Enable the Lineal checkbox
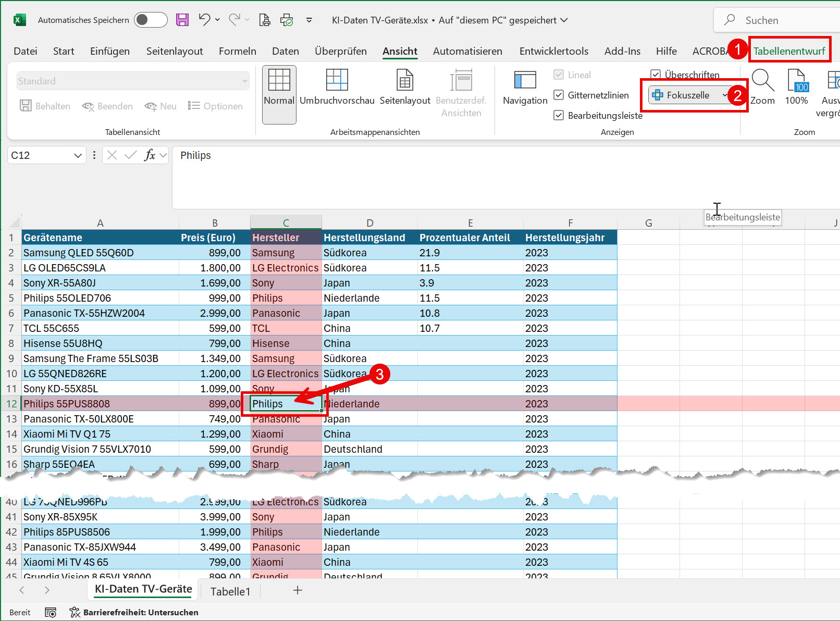 click(559, 74)
